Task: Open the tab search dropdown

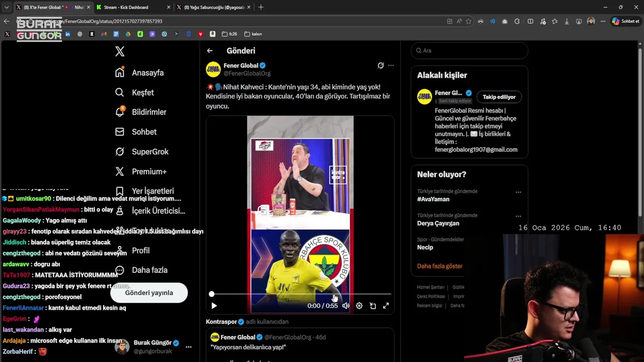Action: click(6, 7)
